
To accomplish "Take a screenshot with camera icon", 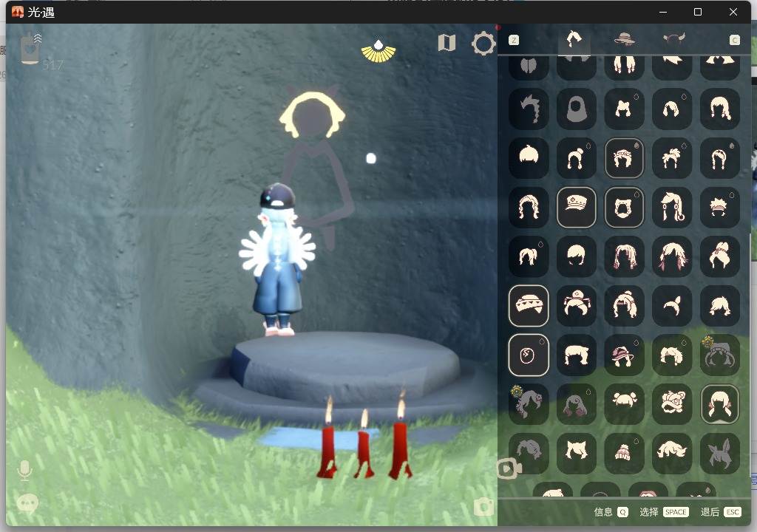I will [x=483, y=508].
